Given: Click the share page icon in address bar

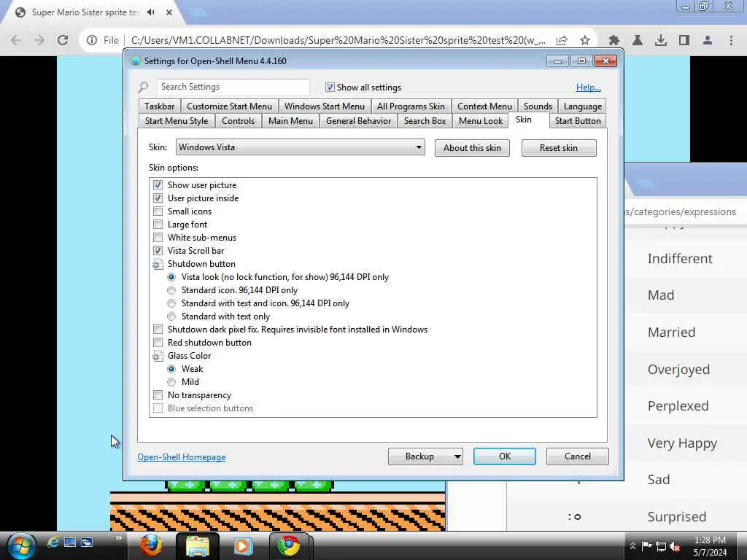Looking at the screenshot, I should click(562, 41).
